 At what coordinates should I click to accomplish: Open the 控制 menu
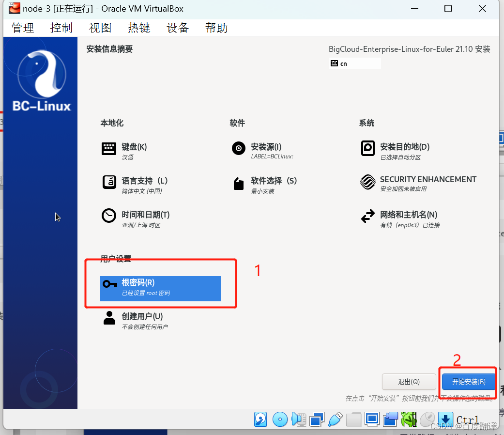pyautogui.click(x=61, y=28)
